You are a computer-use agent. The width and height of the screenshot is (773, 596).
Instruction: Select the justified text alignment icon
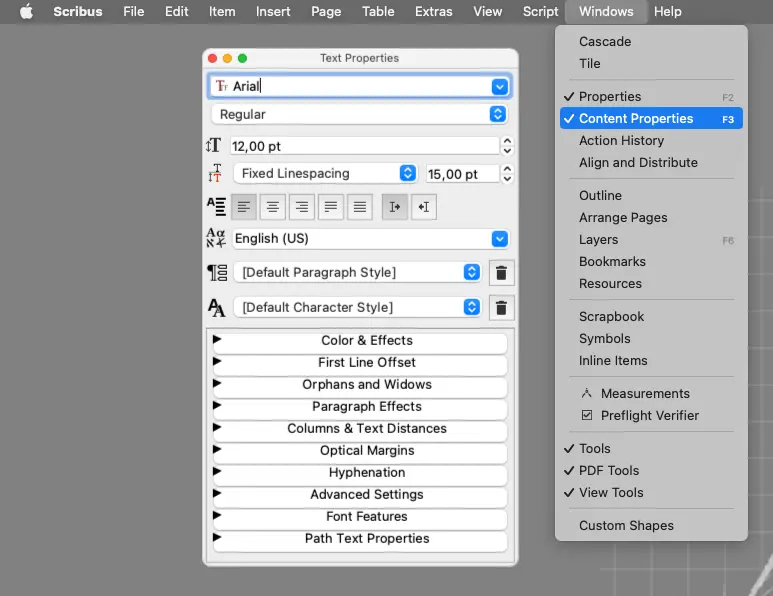pos(331,207)
